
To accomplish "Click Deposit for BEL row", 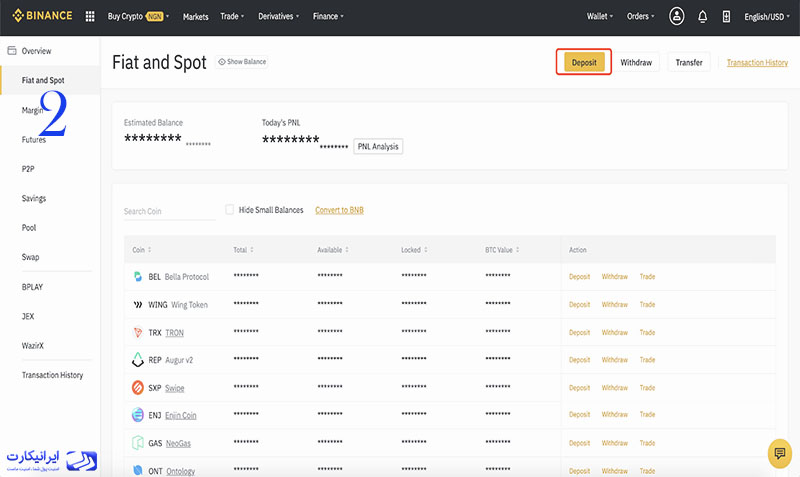I will [580, 277].
